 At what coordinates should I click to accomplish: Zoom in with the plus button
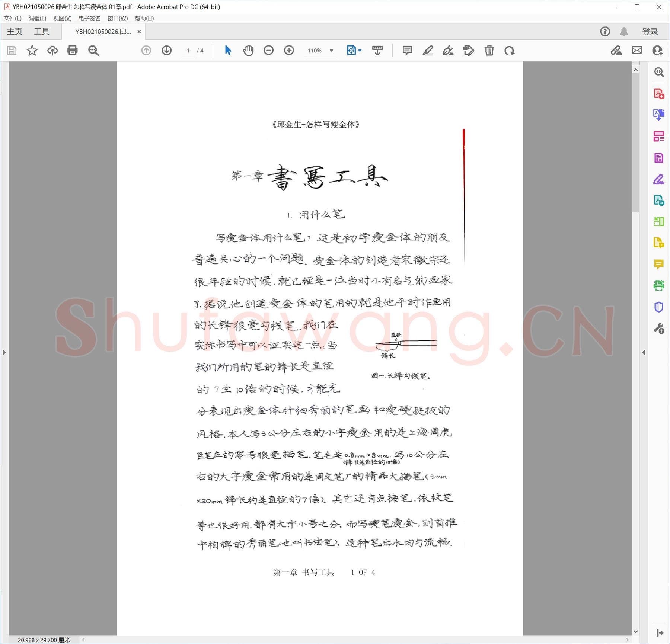coord(289,50)
